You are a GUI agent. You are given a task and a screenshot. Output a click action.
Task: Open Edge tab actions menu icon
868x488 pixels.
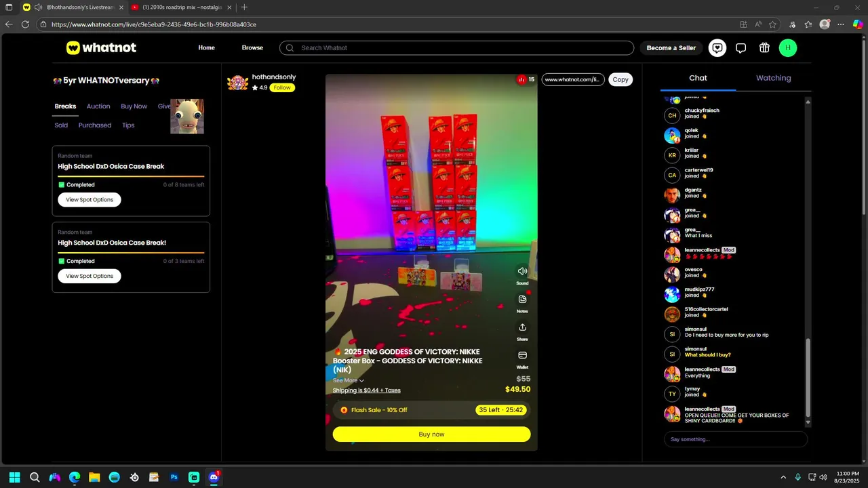point(9,7)
